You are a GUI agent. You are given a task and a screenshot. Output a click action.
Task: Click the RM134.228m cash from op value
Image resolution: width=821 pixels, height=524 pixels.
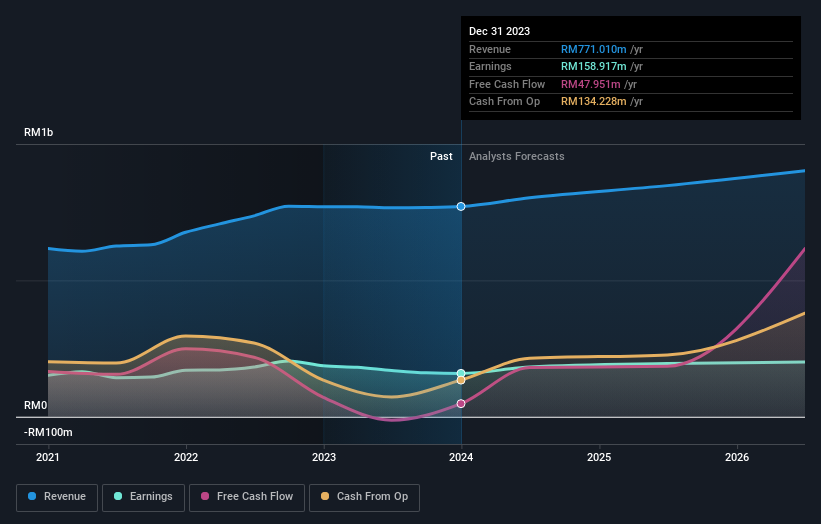pyautogui.click(x=593, y=102)
